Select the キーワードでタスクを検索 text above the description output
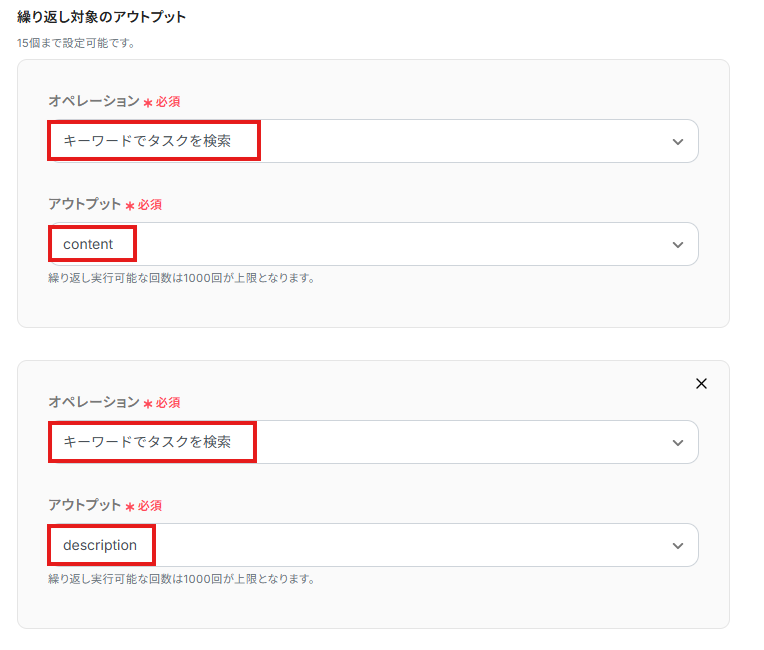Screen dimensions: 764x650 point(147,442)
